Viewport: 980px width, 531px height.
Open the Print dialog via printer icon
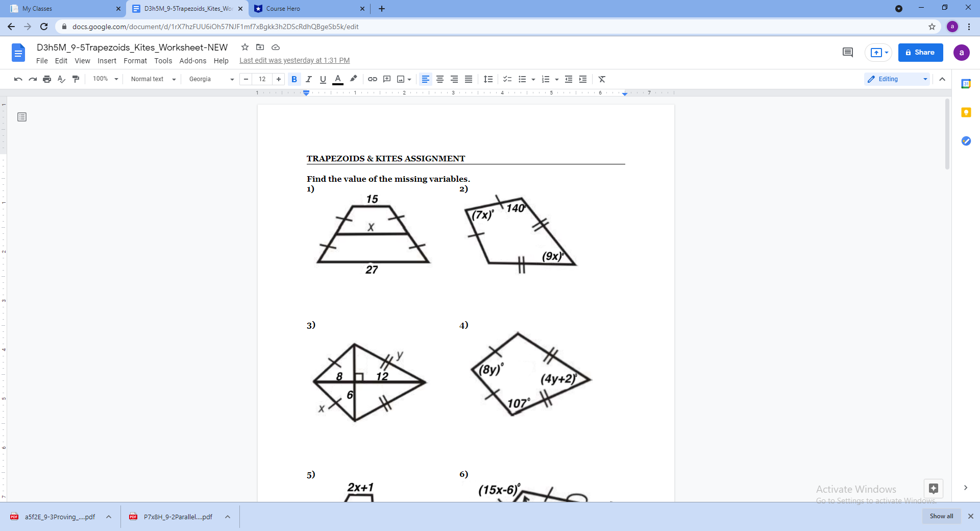coord(46,79)
